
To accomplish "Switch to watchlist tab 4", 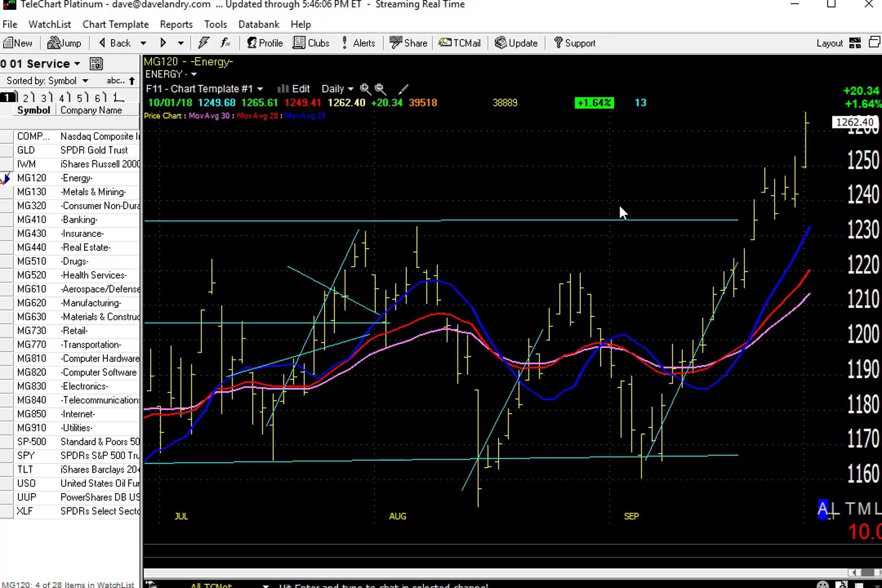I will pos(63,98).
